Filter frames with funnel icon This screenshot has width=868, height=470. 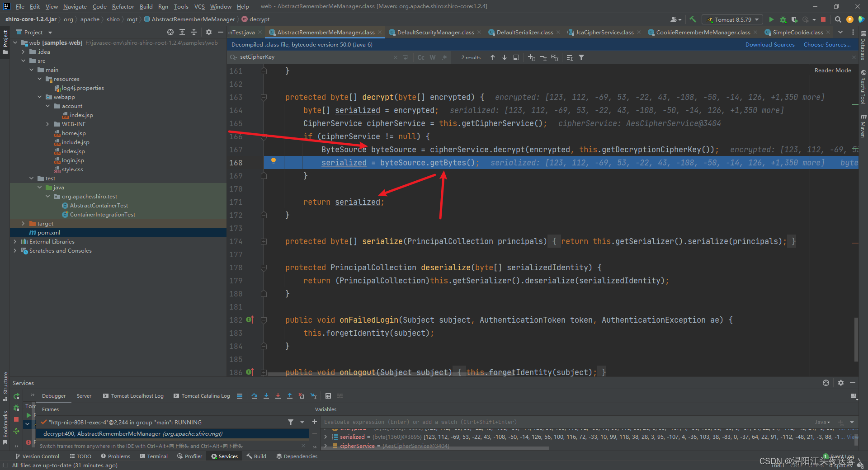(291, 422)
